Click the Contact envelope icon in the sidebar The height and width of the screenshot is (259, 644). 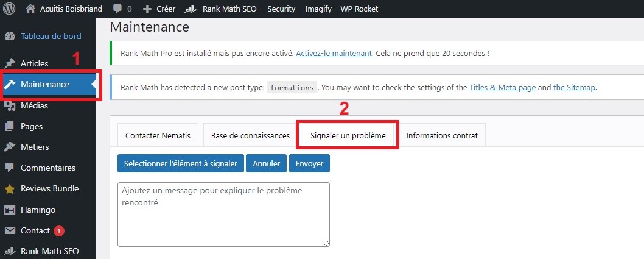[10, 230]
